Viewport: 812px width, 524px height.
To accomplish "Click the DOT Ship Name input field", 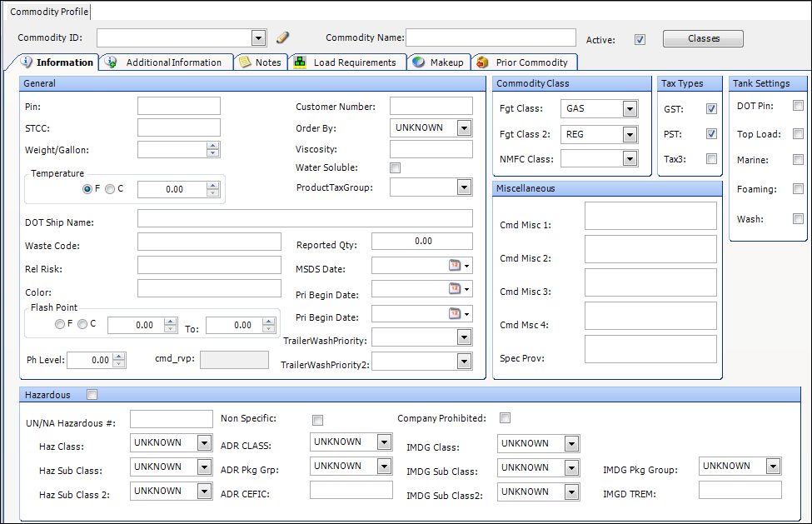I will 305,218.
